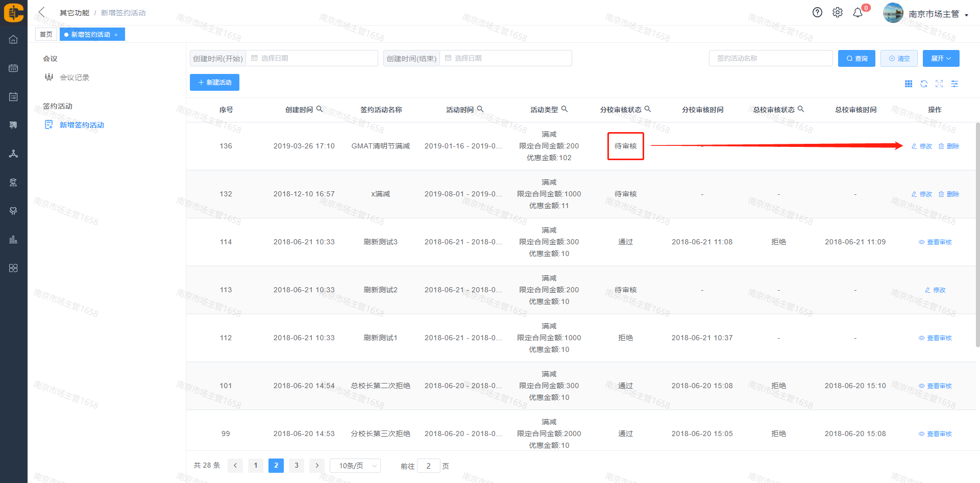Click the 签约活动名称 search input
Image resolution: width=980 pixels, height=483 pixels.
770,59
